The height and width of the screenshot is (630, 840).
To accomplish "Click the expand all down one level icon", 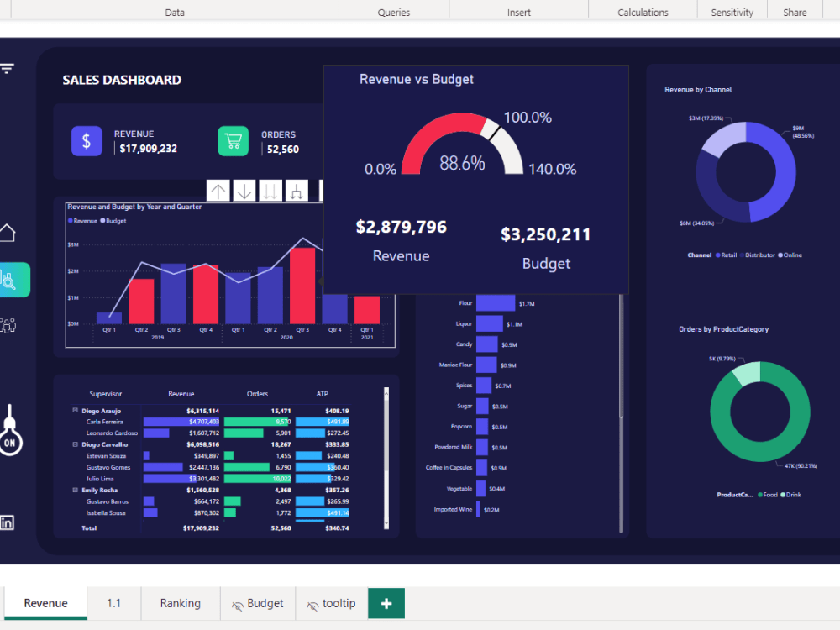I will 296,191.
